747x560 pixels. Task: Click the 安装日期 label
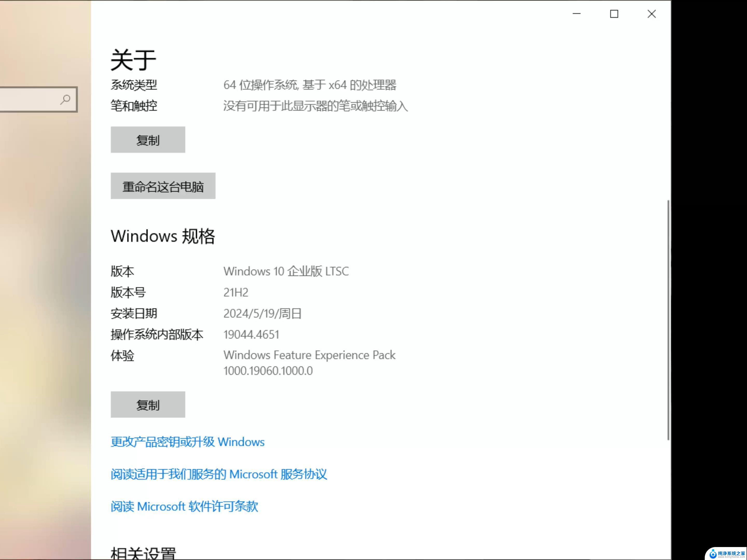pyautogui.click(x=134, y=313)
